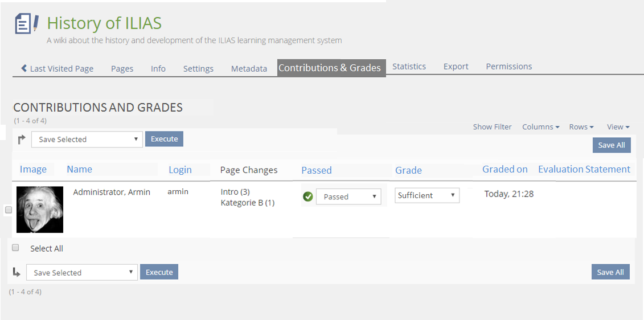Screen dimensions: 644x320
Task: Sort by the Graded on column header
Action: [x=504, y=169]
